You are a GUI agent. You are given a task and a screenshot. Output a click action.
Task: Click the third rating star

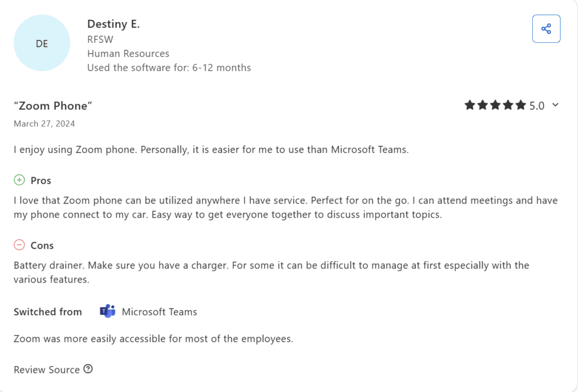(x=495, y=105)
